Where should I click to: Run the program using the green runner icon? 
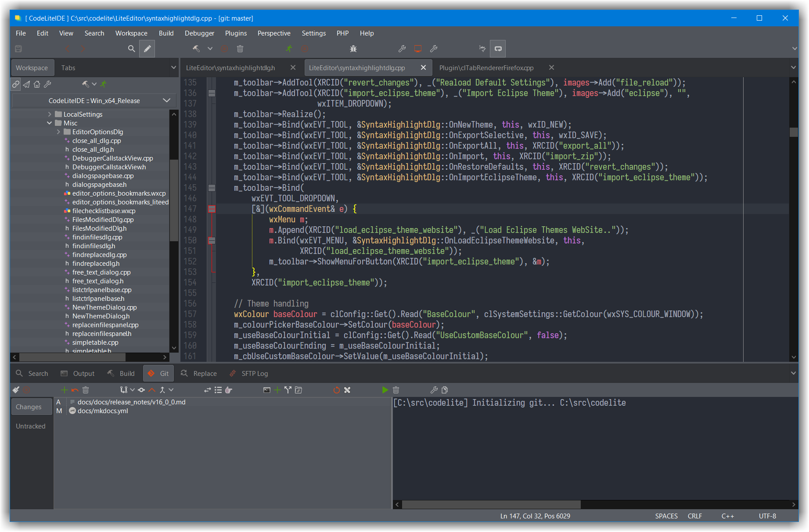pos(288,49)
